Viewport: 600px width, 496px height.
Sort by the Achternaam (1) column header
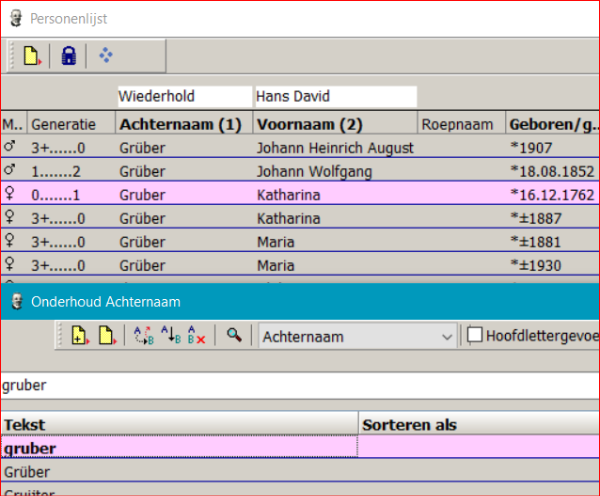181,125
